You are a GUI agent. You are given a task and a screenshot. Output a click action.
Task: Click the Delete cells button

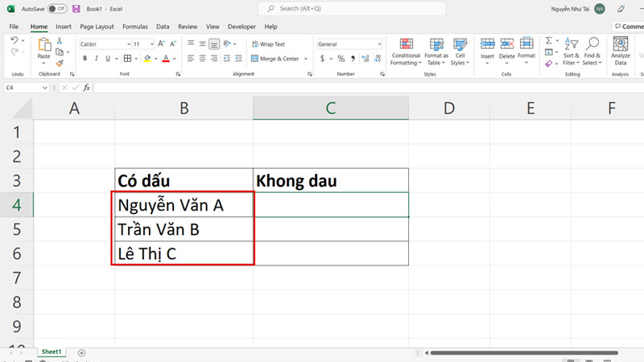click(506, 51)
